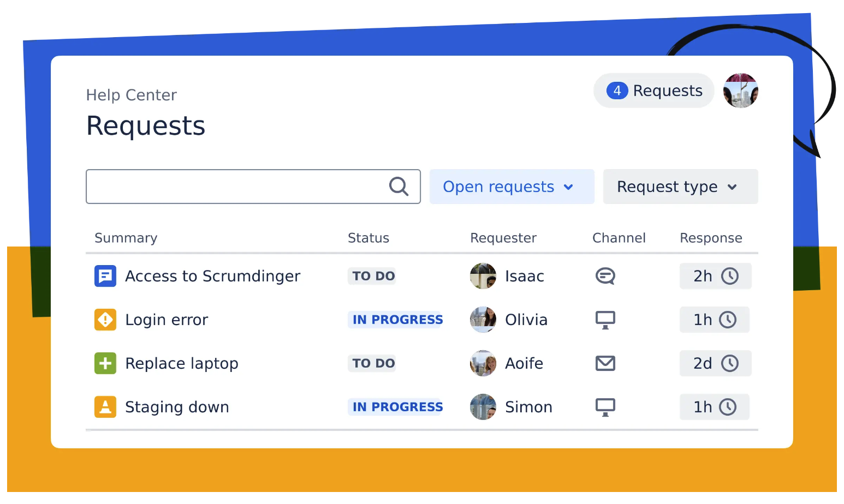This screenshot has width=844, height=504.
Task: Open the Access to Scrumdinger request
Action: [212, 276]
